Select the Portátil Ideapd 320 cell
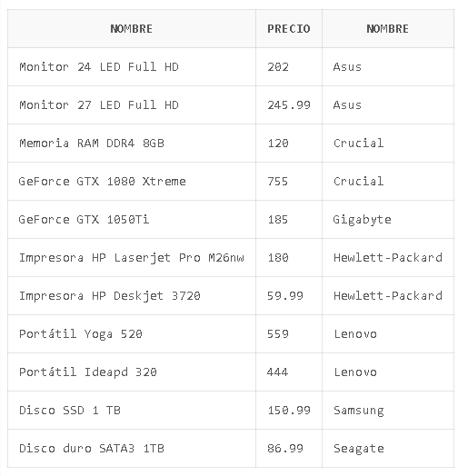Image resolution: width=468 pixels, height=476 pixels. click(132, 372)
